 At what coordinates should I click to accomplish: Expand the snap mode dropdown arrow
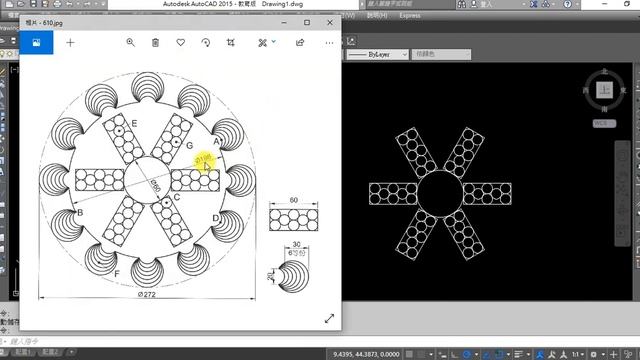tap(431, 354)
